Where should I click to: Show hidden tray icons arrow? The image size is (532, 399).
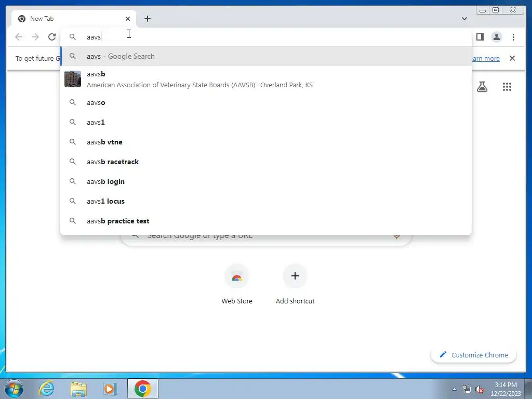454,389
